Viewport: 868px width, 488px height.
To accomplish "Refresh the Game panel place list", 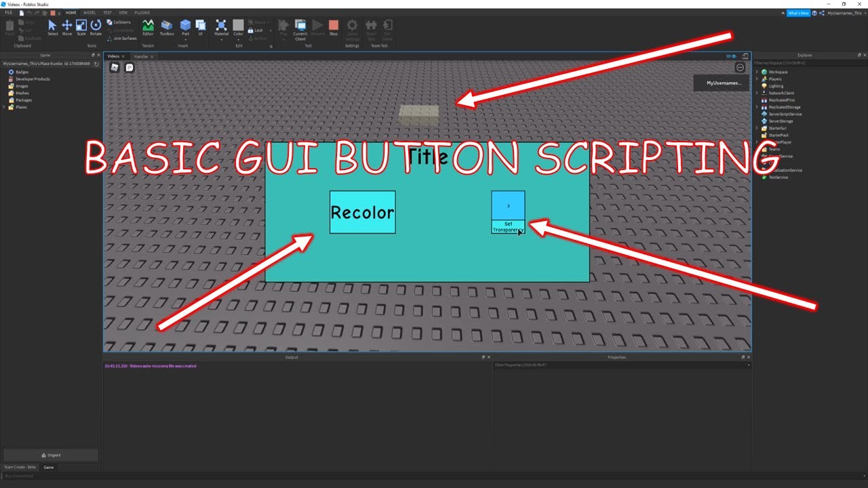I will [96, 64].
